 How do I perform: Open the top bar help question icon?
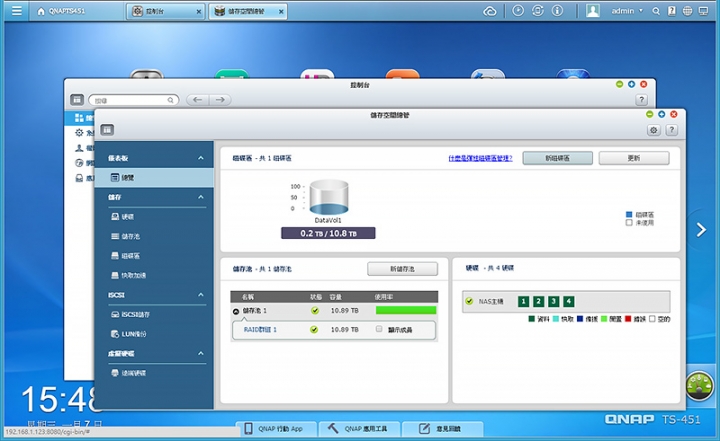672,11
